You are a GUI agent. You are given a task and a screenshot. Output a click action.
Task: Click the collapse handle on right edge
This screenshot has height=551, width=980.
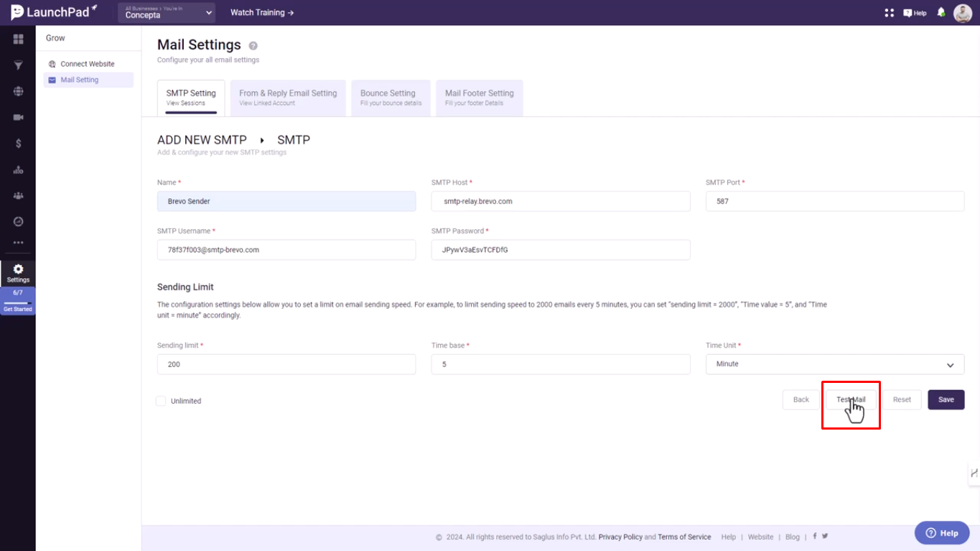click(974, 473)
